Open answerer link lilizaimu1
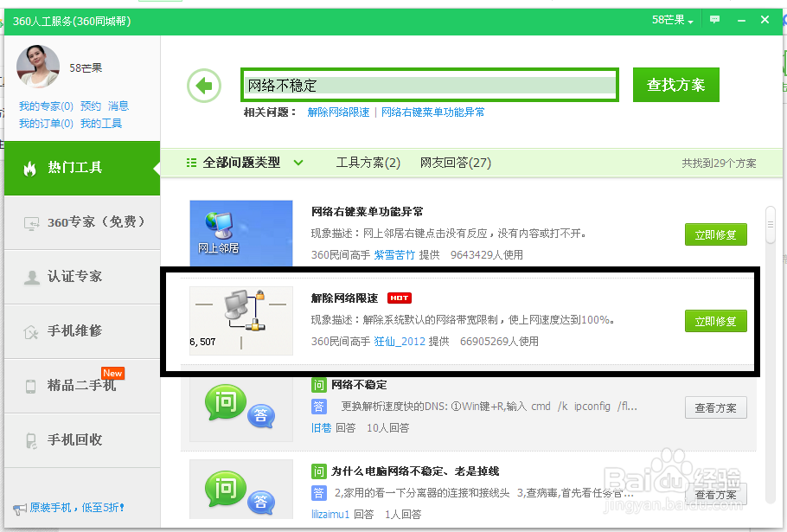 click(x=330, y=514)
